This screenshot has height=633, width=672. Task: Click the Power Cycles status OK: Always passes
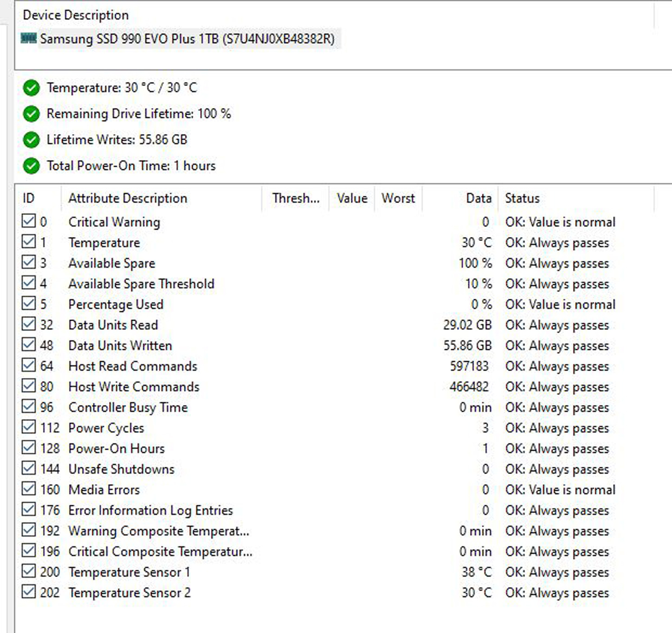557,428
